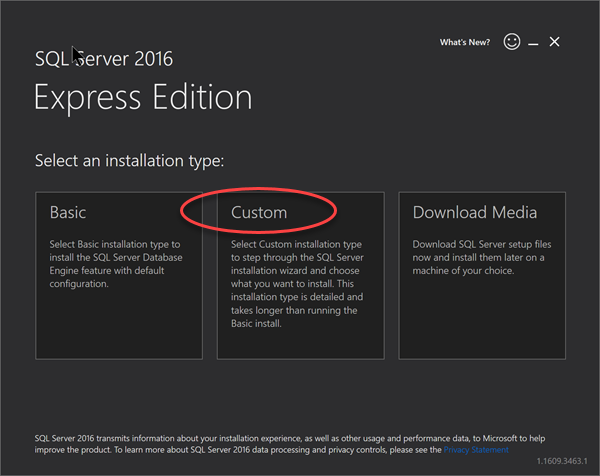600x476 pixels.
Task: Open the smiley face feedback icon
Action: coord(512,41)
